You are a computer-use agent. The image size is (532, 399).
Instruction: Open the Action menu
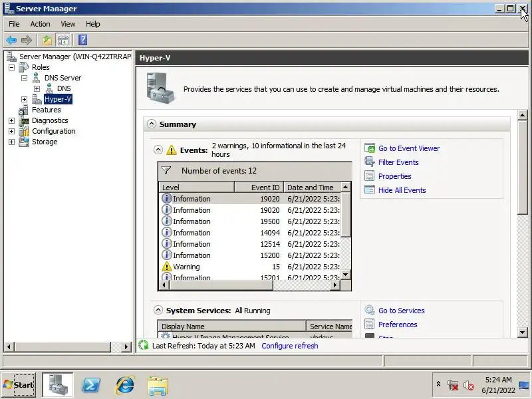[40, 24]
